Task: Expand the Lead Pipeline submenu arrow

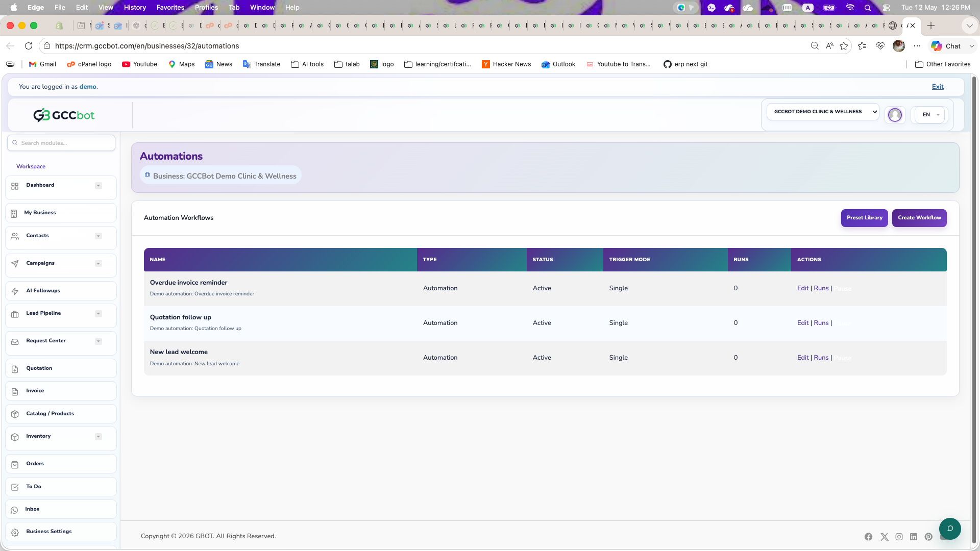Action: (99, 314)
